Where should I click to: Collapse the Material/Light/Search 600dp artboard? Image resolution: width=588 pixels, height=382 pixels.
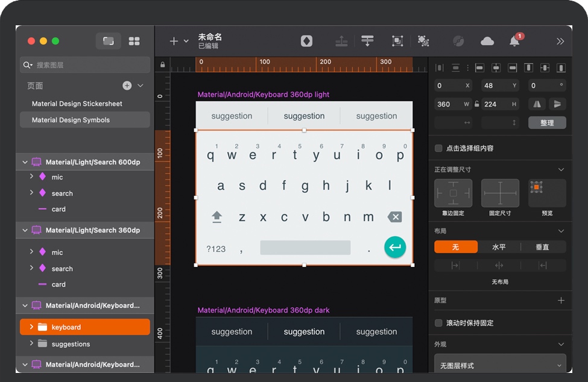pos(25,162)
